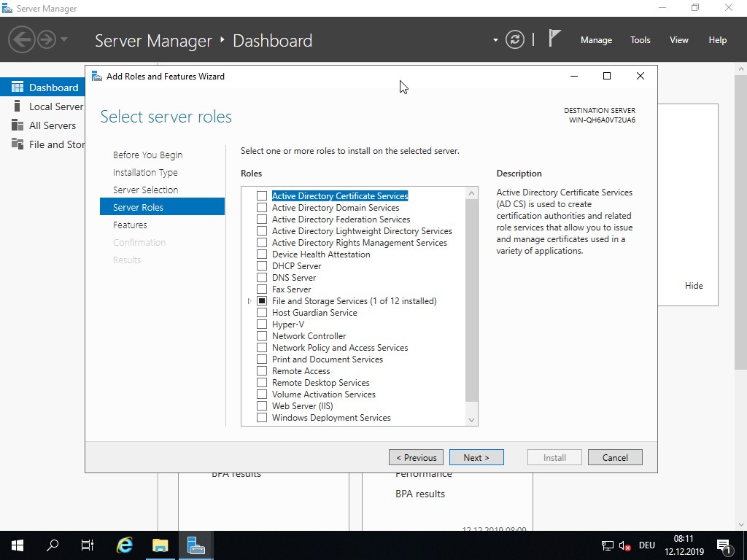The width and height of the screenshot is (747, 560).
Task: Tick the Fax Server checkbox
Action: [x=262, y=289]
